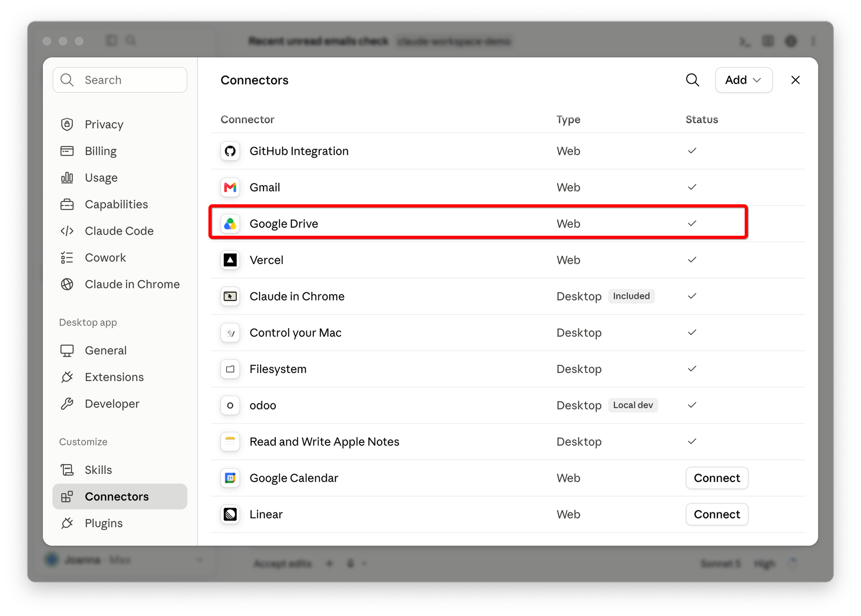The width and height of the screenshot is (861, 616).
Task: Click the Privacy shield icon in the sidebar
Action: 67,124
